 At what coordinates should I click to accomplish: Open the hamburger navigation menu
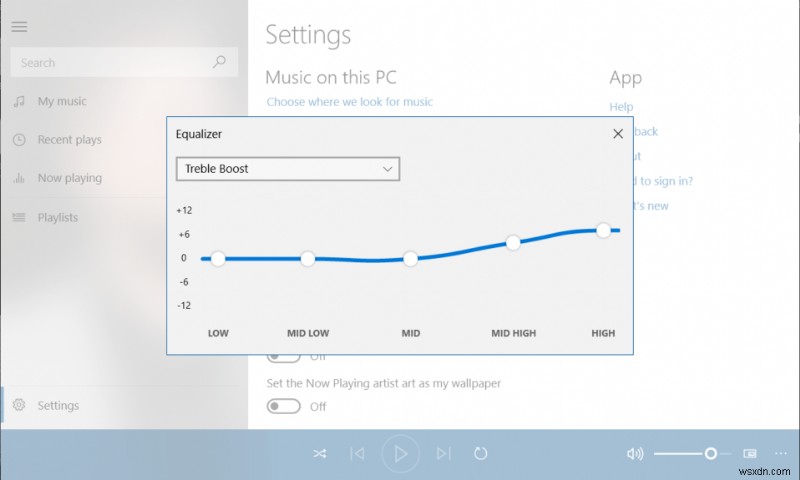(19, 27)
